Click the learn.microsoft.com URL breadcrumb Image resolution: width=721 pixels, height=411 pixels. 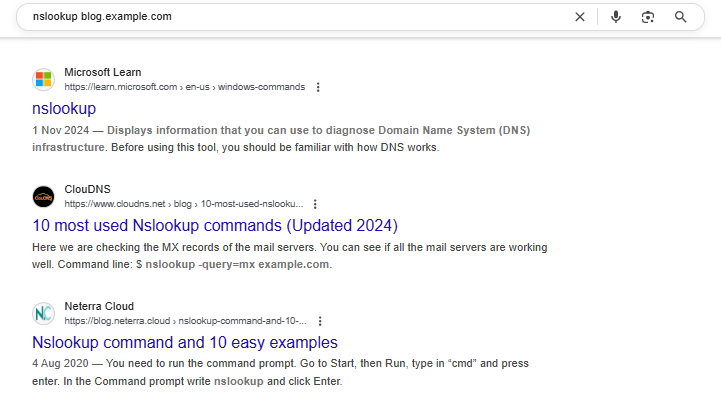pos(184,87)
